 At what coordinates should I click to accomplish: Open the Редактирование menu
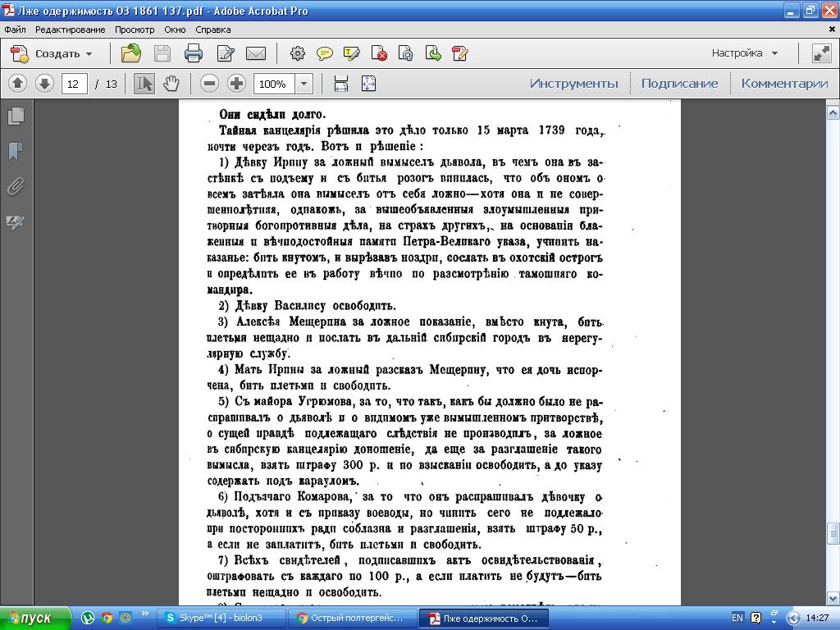(71, 30)
